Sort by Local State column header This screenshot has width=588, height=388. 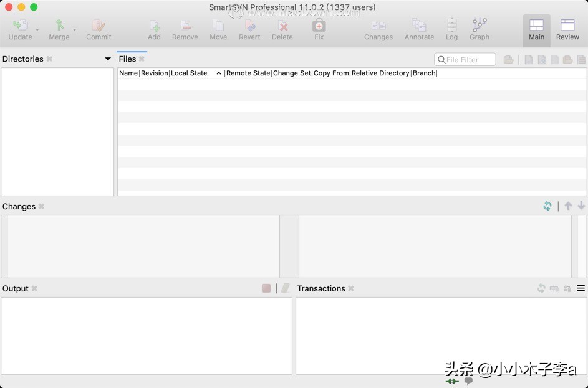189,73
